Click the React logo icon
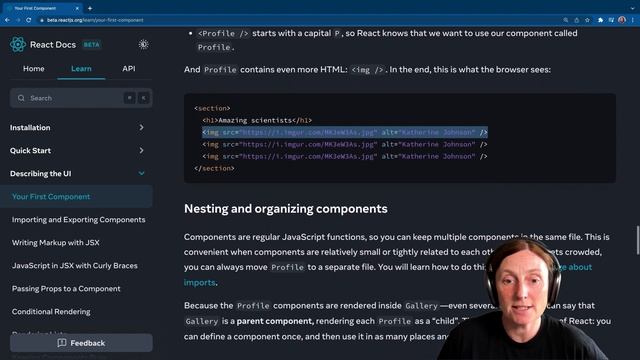Image resolution: width=640 pixels, height=360 pixels. [18, 44]
